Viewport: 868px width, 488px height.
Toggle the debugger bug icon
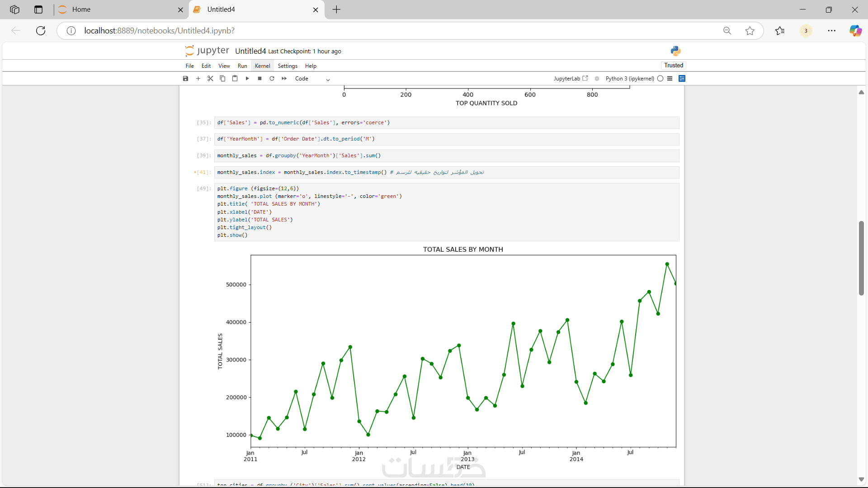pos(597,79)
